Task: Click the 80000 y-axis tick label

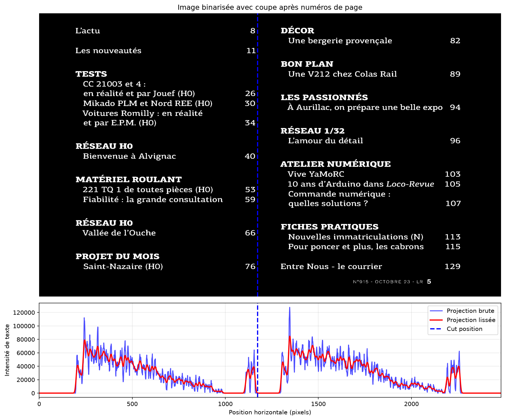Action: pyautogui.click(x=26, y=340)
